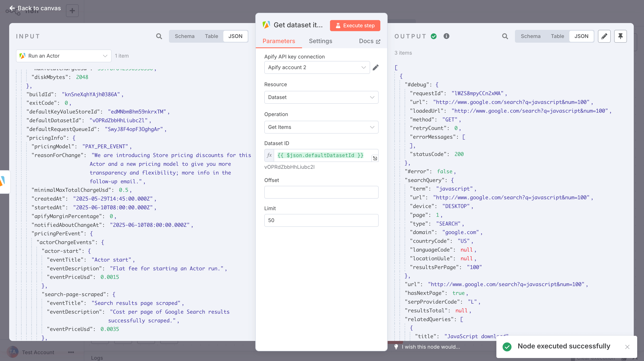Toggle fx expression mode on the Dataset ID field
The height and width of the screenshot is (361, 644).
(269, 155)
